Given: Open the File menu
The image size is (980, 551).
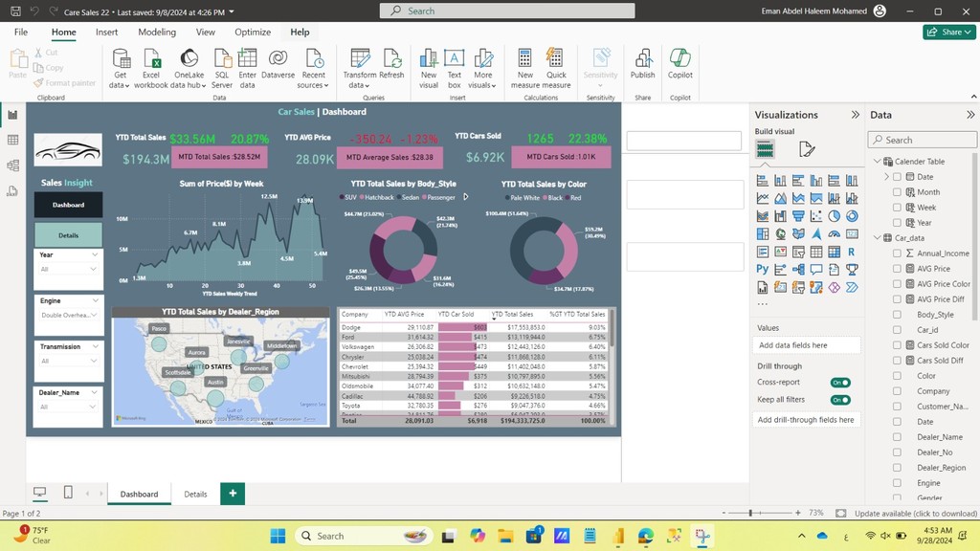Looking at the screenshot, I should [21, 32].
